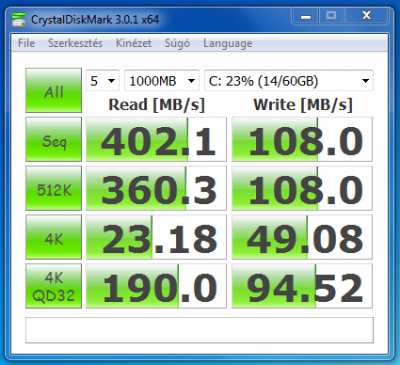Open the Language menu

[228, 43]
